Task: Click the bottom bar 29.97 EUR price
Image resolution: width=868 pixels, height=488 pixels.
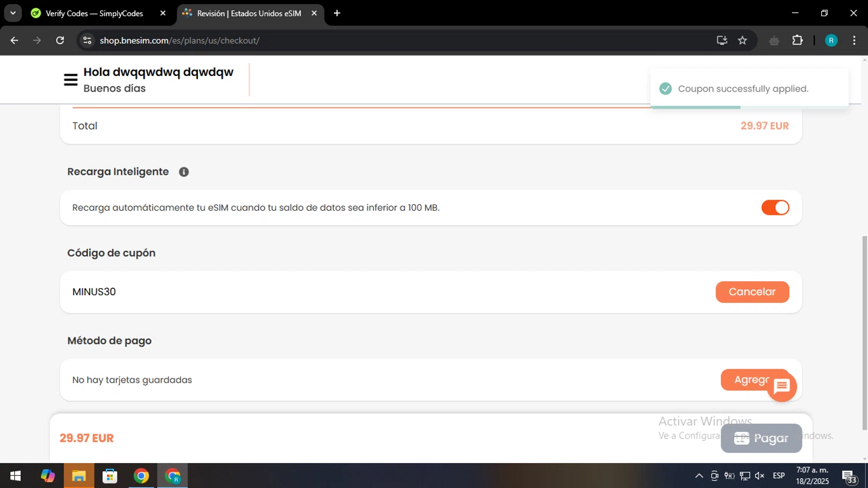Action: [87, 438]
